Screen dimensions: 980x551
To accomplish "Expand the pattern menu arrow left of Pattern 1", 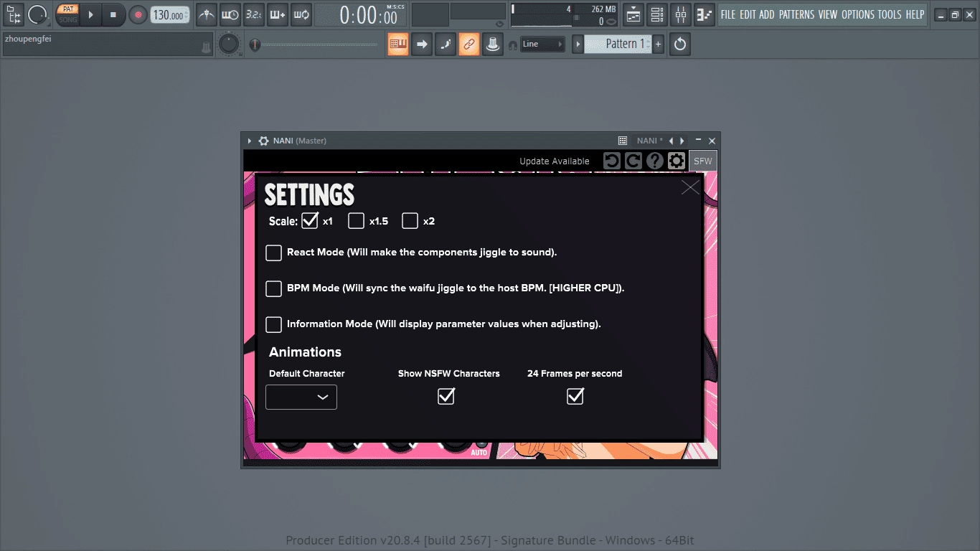I will pos(578,44).
